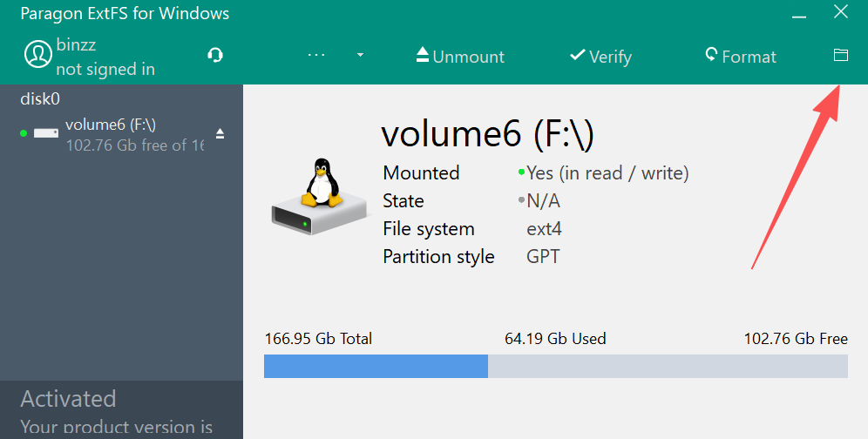The width and height of the screenshot is (868, 439).
Task: Click the "64.19 Gb Used" label
Action: 555,338
